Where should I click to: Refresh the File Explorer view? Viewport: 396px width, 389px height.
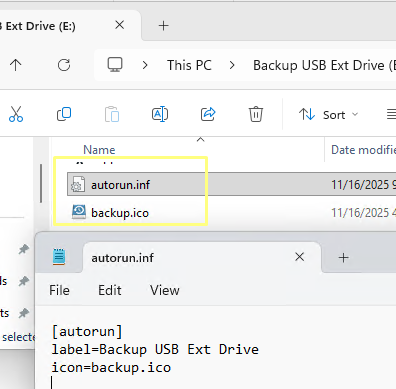click(x=64, y=65)
